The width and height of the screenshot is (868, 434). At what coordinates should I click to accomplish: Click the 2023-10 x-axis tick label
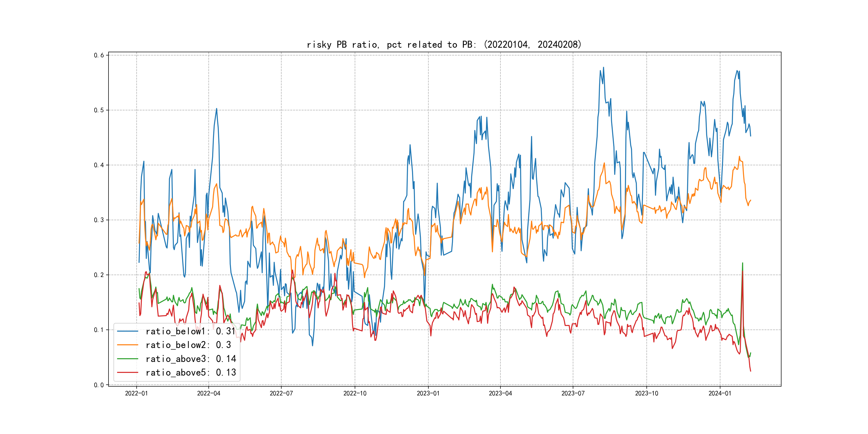(x=647, y=393)
